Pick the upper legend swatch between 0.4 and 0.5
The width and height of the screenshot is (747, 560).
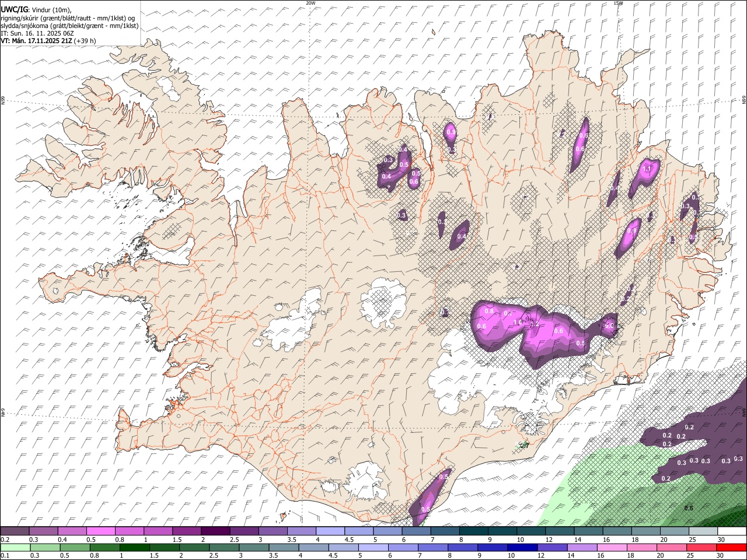click(72, 531)
